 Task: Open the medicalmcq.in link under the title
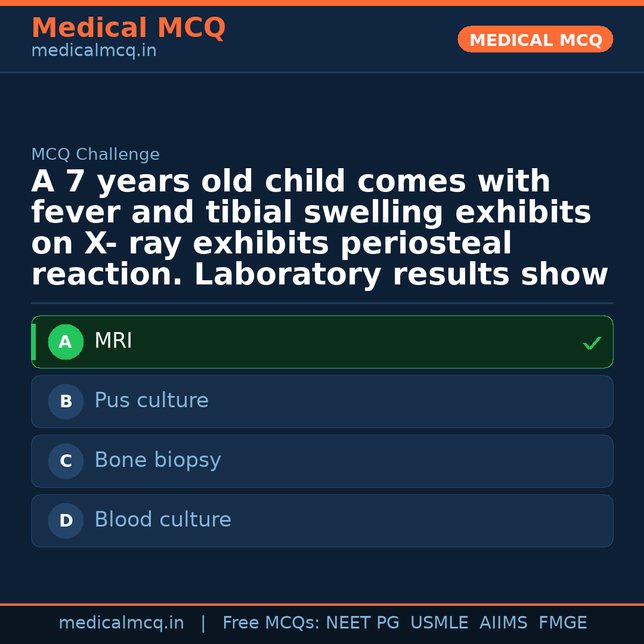pyautogui.click(x=94, y=51)
